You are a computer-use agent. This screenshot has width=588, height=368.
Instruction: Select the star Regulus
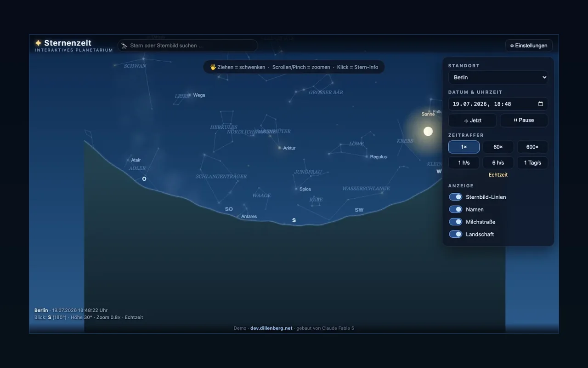point(367,157)
